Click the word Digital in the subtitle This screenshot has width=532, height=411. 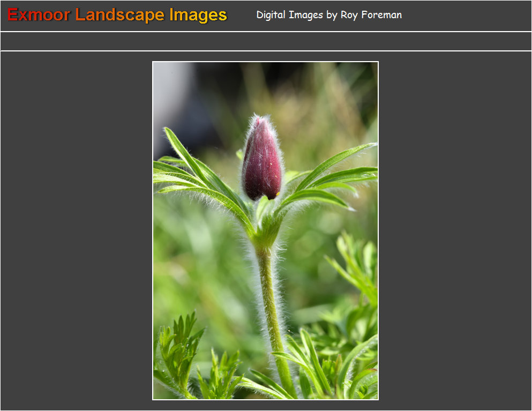click(271, 15)
